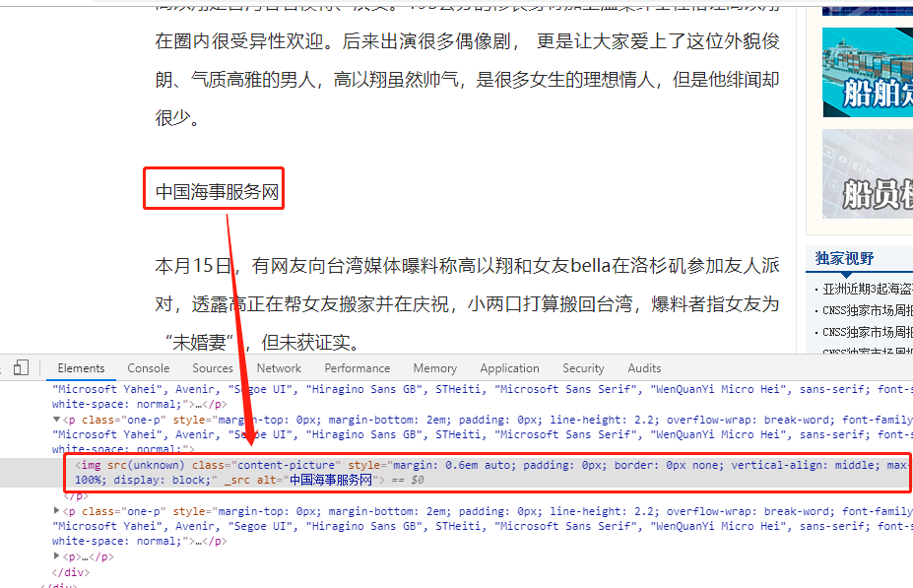The image size is (913, 588).
Task: Open the Console tab
Action: (149, 368)
